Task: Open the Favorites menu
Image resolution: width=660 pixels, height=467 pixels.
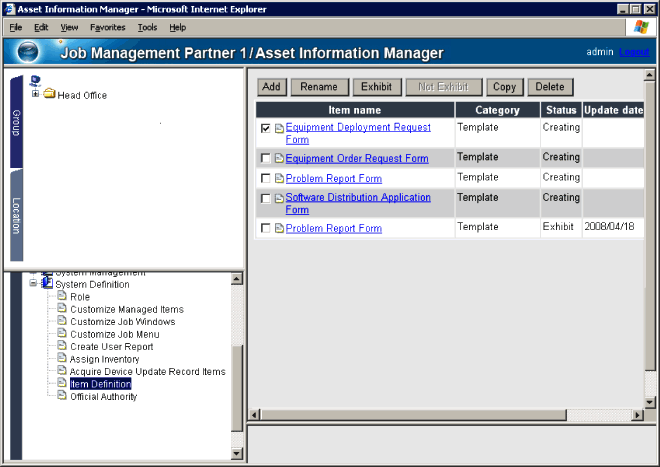Action: pyautogui.click(x=108, y=27)
